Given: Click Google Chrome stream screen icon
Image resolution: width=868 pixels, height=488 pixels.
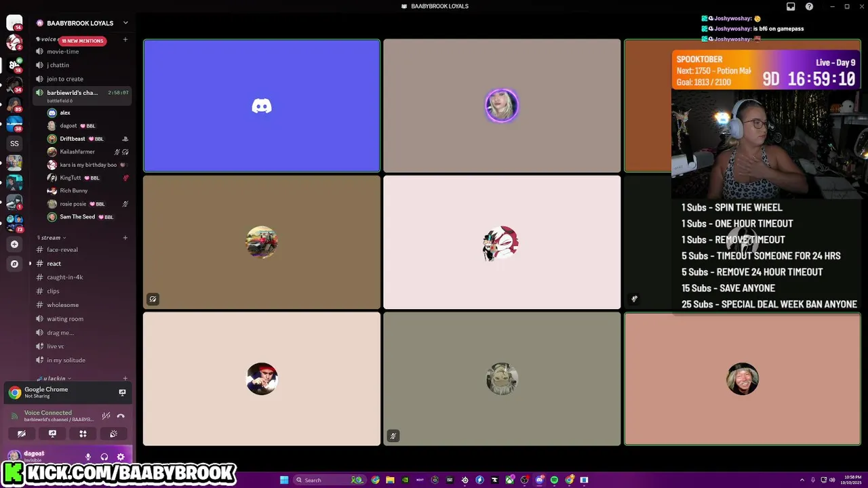Looking at the screenshot, I should 122,392.
